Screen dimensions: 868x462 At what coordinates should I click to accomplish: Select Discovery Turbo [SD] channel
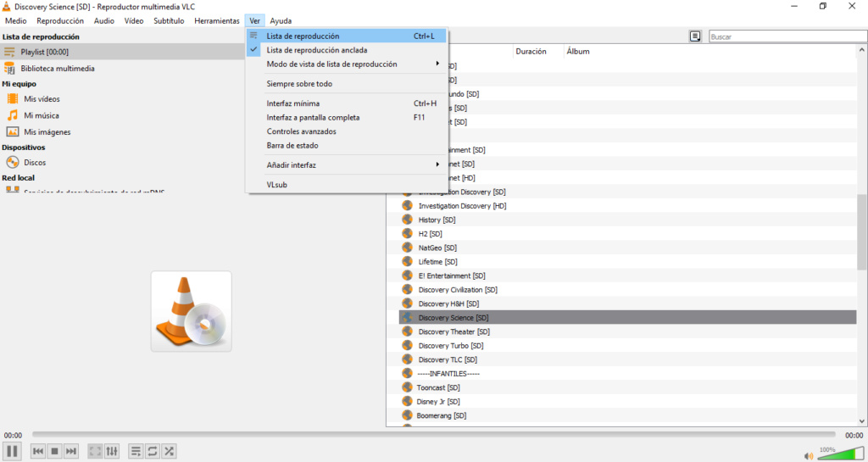451,346
